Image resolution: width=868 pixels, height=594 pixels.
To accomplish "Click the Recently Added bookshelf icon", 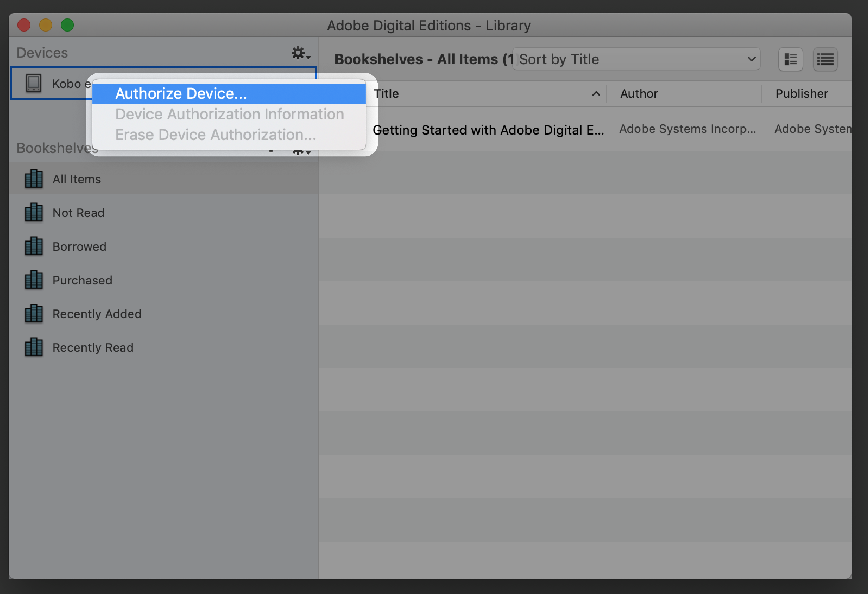I will click(34, 313).
